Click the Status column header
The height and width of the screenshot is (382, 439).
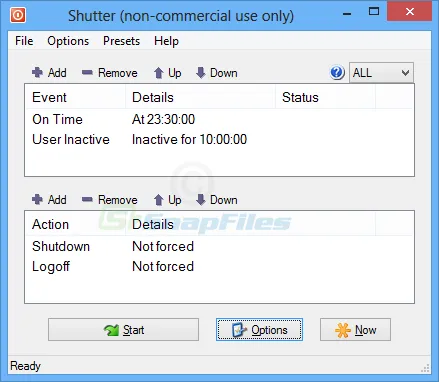coord(325,97)
